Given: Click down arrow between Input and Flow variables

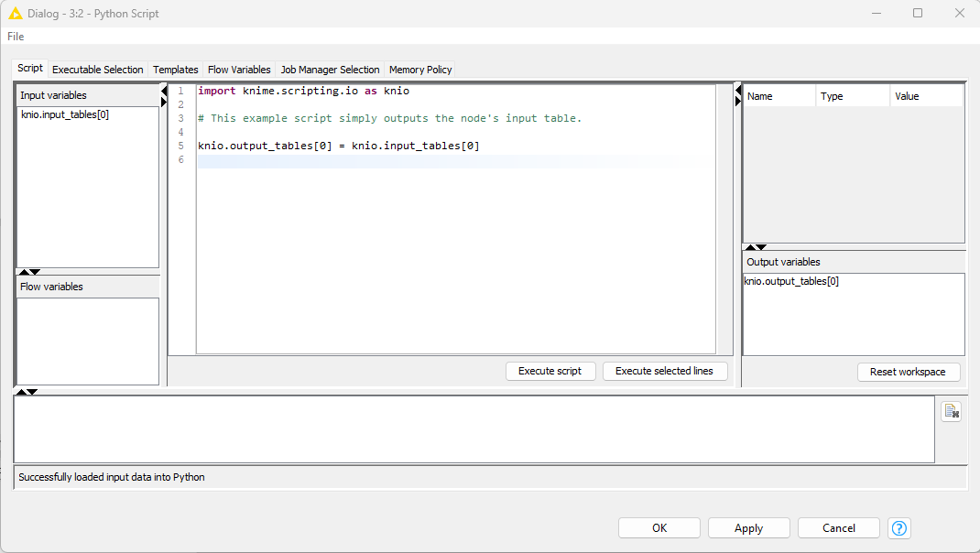Looking at the screenshot, I should pyautogui.click(x=35, y=272).
